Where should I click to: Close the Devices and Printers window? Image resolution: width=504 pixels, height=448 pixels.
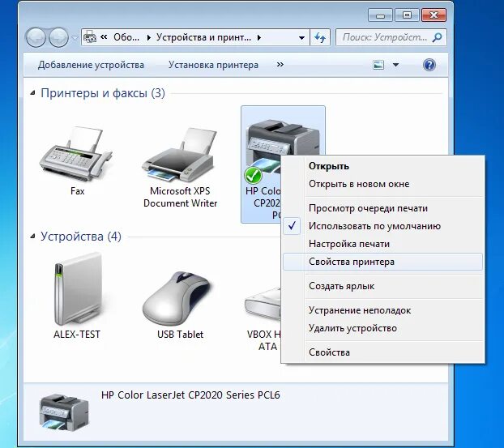click(434, 15)
